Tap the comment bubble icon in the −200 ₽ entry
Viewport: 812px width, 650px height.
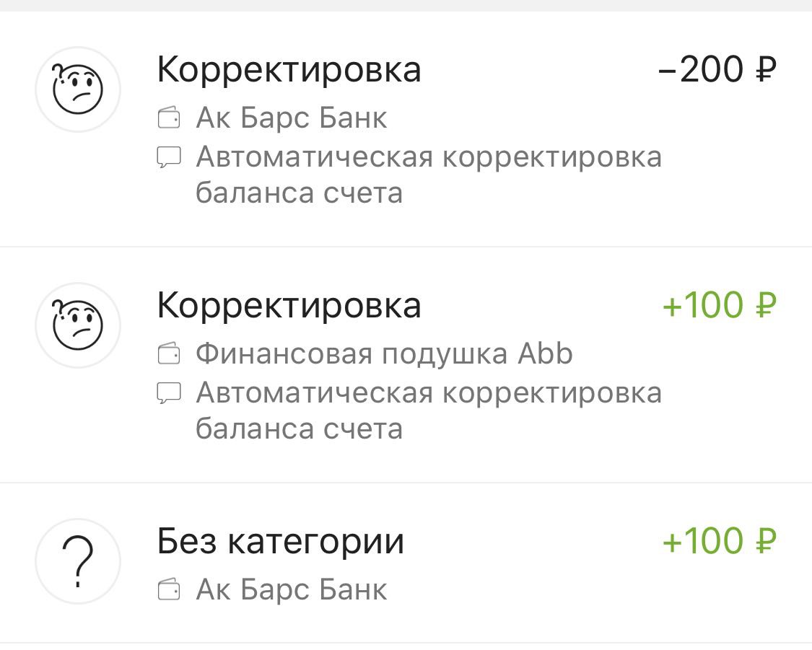[x=168, y=156]
